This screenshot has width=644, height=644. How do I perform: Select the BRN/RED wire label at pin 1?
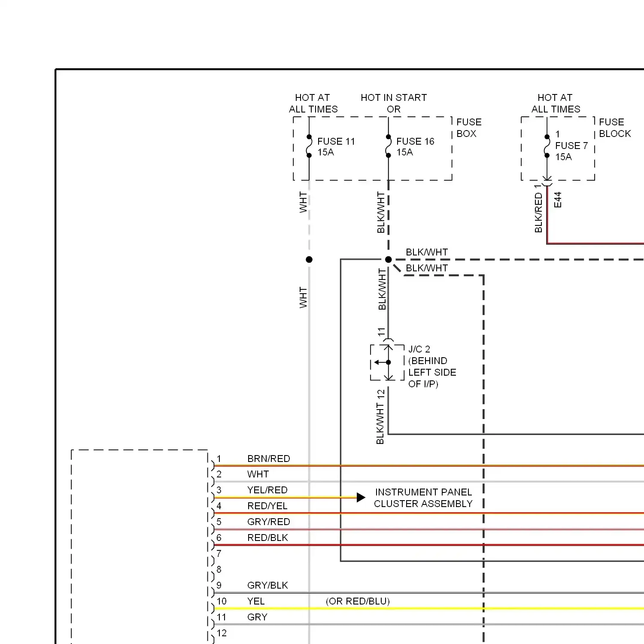click(x=269, y=459)
